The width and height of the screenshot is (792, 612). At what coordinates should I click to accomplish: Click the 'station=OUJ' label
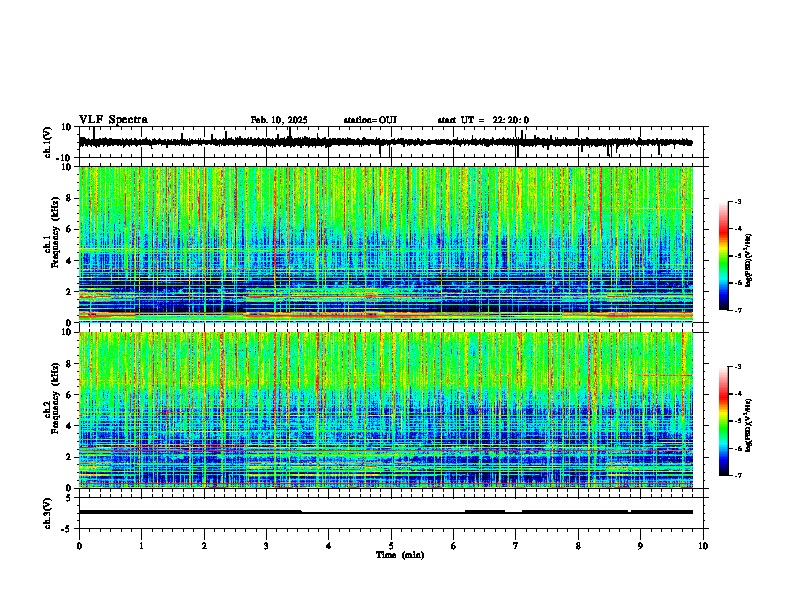pos(370,120)
